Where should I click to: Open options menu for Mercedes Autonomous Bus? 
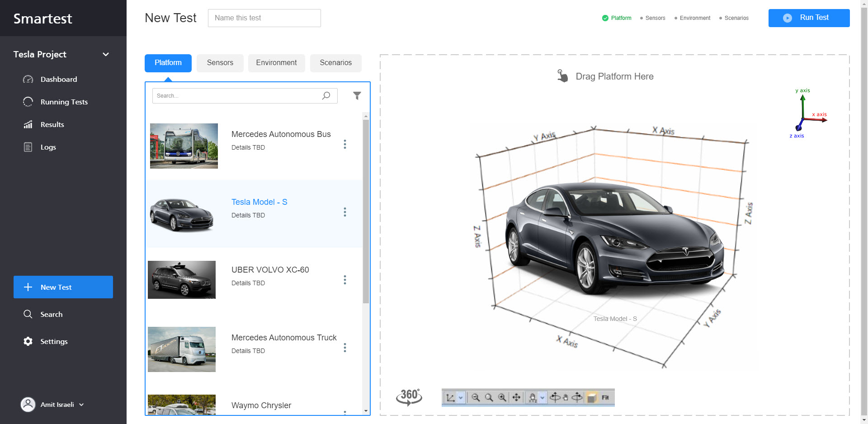(345, 144)
